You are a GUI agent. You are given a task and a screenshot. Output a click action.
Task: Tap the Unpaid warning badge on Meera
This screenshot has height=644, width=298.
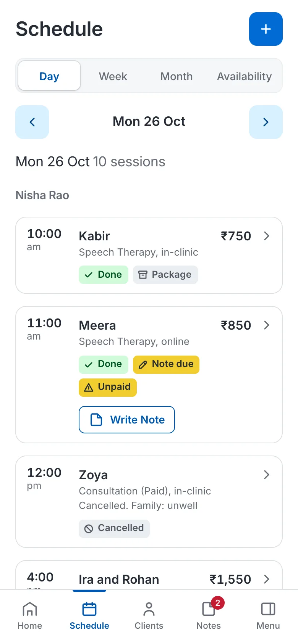(108, 387)
